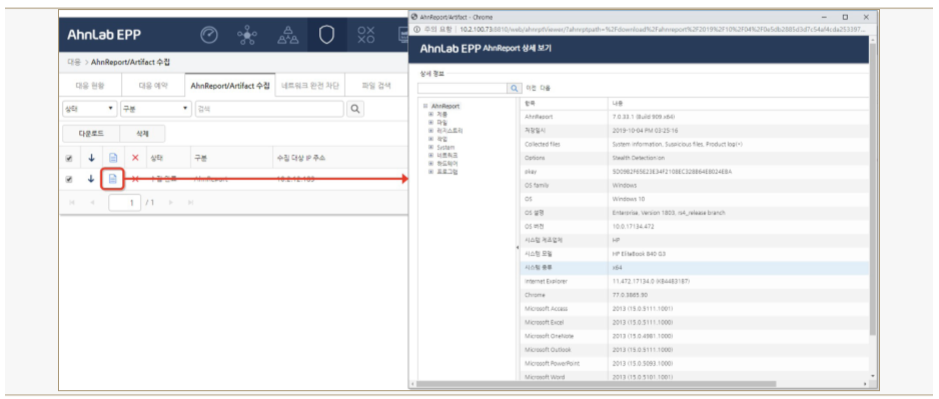This screenshot has width=939, height=399.
Task: Switch to the 대응 예약 tab
Action: [x=153, y=86]
